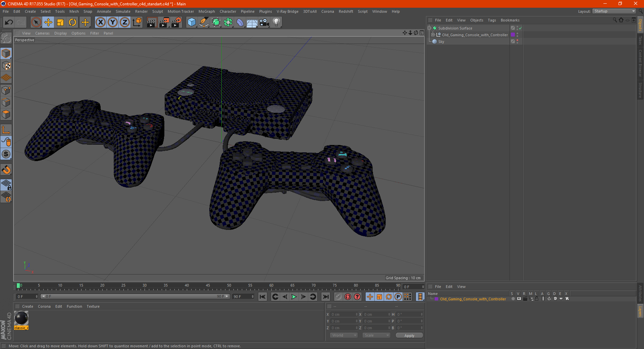
Task: Click the magnet Workplane icon in left sidebar
Action: coord(6,170)
